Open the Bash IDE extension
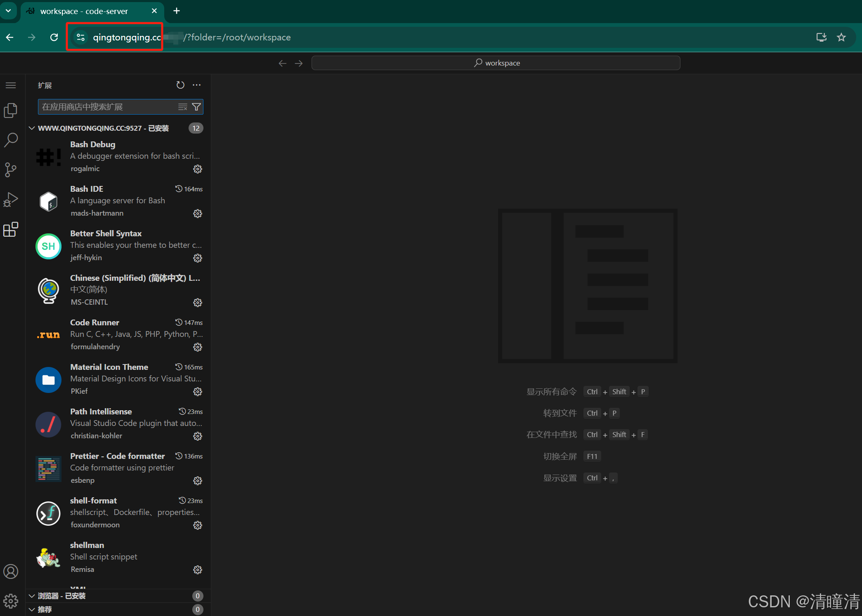The width and height of the screenshot is (862, 616). 118,201
